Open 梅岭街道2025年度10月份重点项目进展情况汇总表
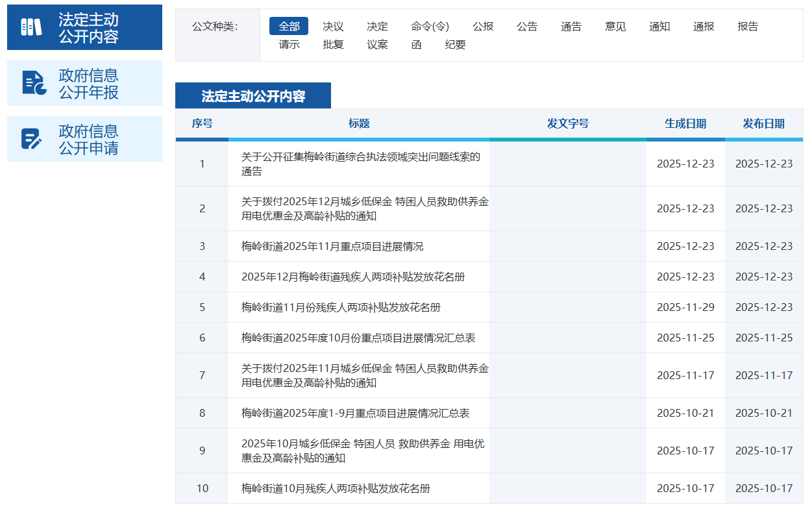812x520 pixels. (x=358, y=338)
